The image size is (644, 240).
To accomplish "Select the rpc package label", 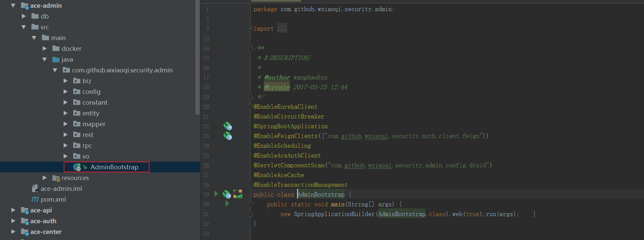I will [x=87, y=145].
